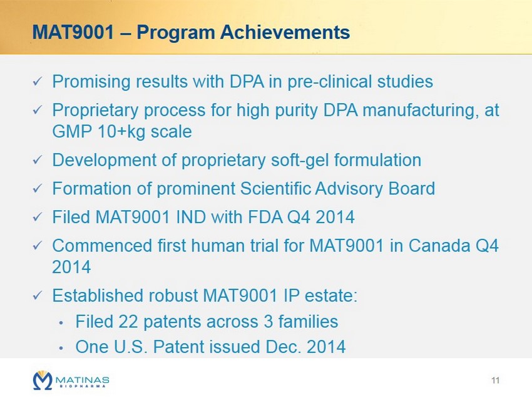Click the checkmark next to 'Commenced first human trial'
532x399 pixels.
[38, 246]
